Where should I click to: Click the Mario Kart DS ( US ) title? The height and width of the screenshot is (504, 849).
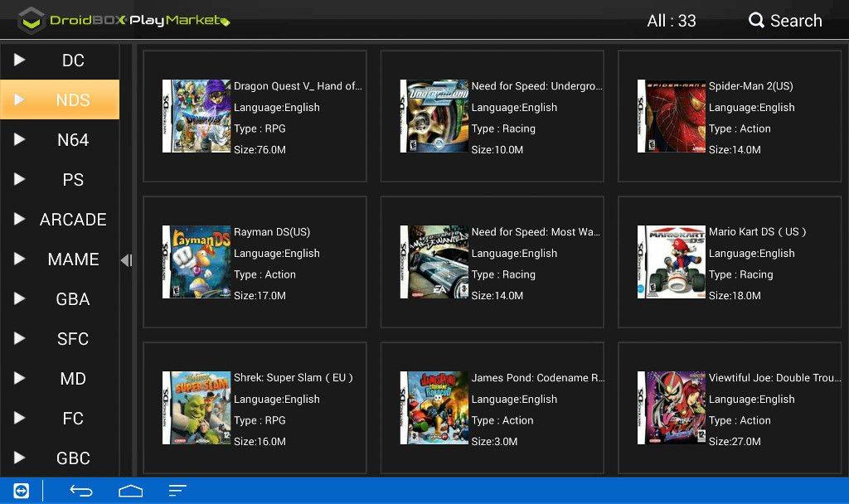758,232
